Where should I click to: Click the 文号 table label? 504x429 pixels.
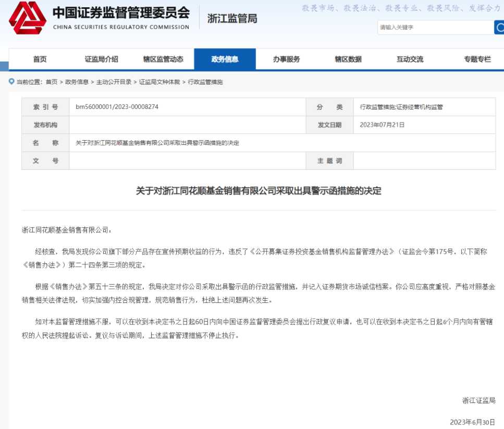46,161
